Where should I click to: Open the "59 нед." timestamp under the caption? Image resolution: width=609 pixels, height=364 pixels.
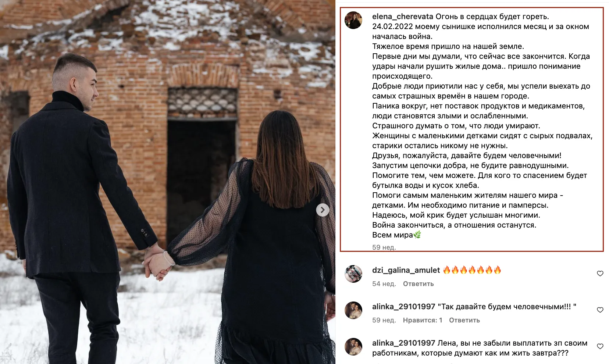(x=384, y=247)
